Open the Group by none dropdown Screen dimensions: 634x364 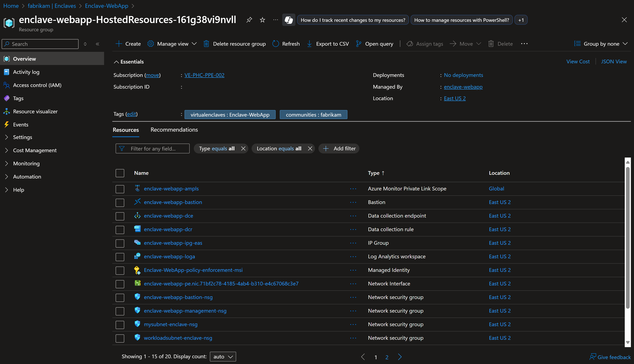(601, 44)
